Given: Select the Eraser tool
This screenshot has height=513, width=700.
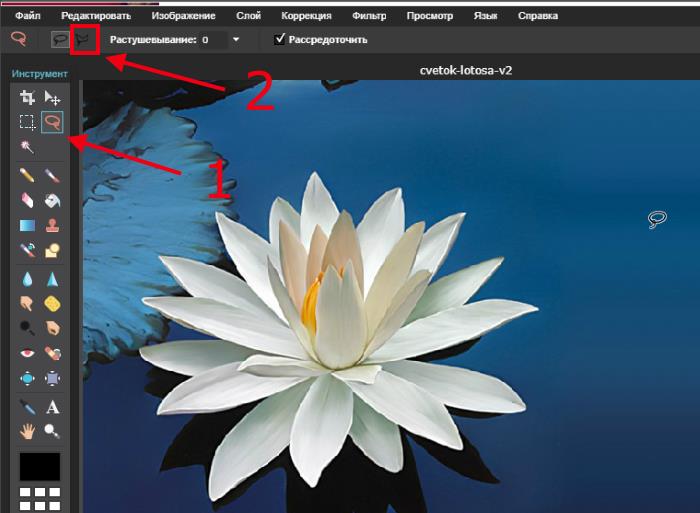Looking at the screenshot, I should click(x=27, y=200).
